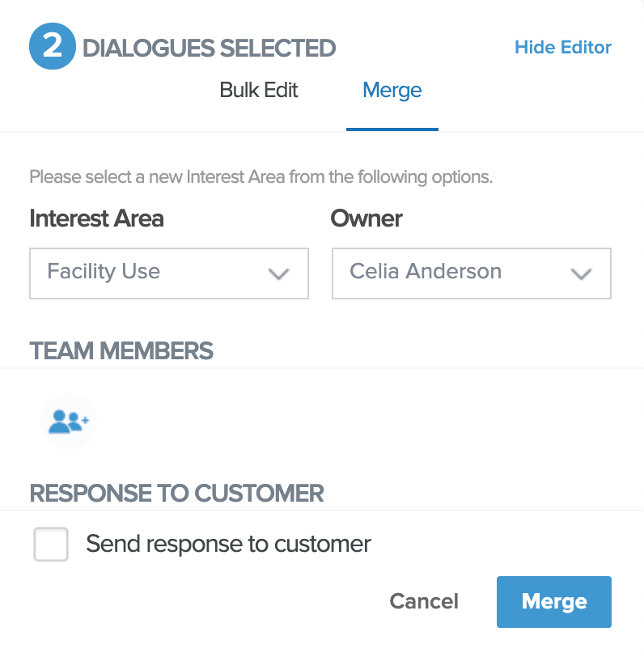Click the RESPONSE TO CUSTOMER section heading

point(176,493)
